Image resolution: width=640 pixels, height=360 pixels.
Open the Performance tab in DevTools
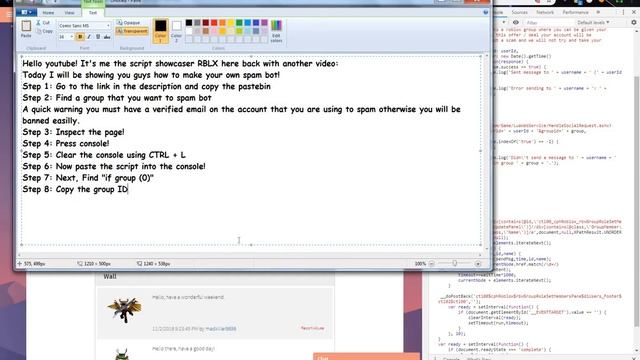576,13
